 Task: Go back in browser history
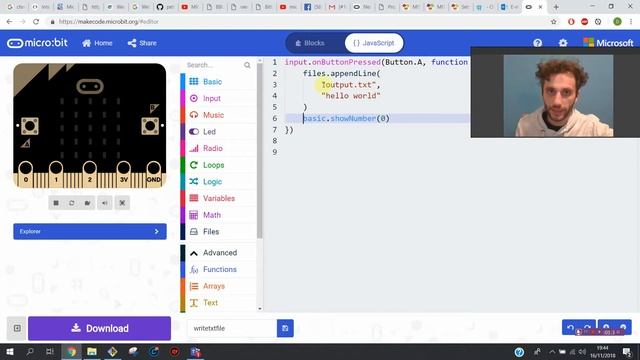point(9,22)
